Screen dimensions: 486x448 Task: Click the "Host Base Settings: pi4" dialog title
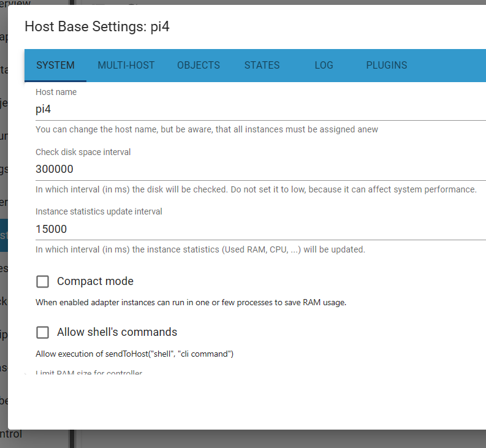pyautogui.click(x=101, y=26)
